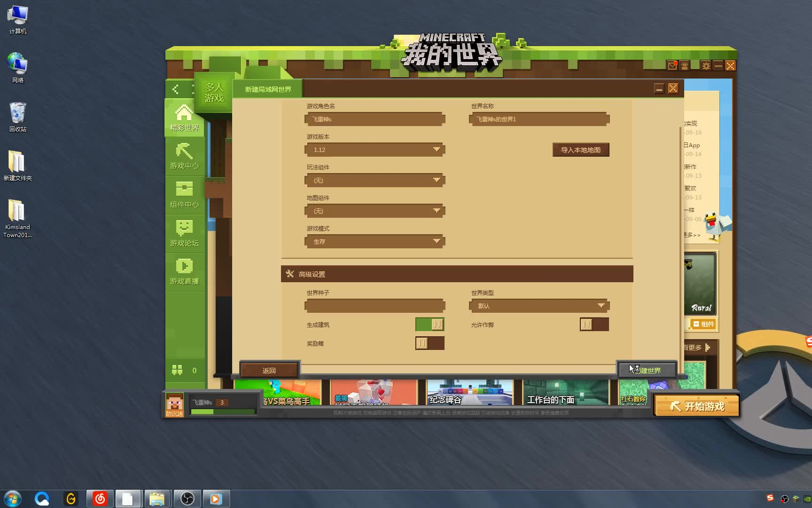Select 多人游戏 tab
The height and width of the screenshot is (508, 812).
214,92
